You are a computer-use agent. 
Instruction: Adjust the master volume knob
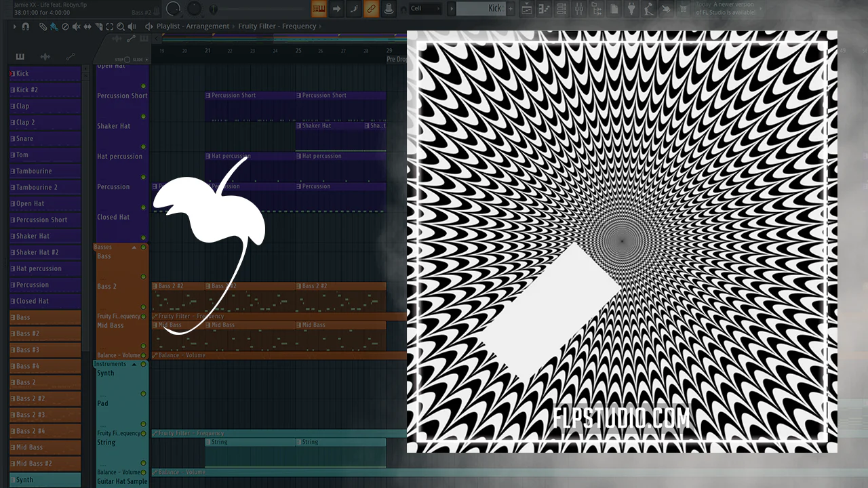(173, 8)
